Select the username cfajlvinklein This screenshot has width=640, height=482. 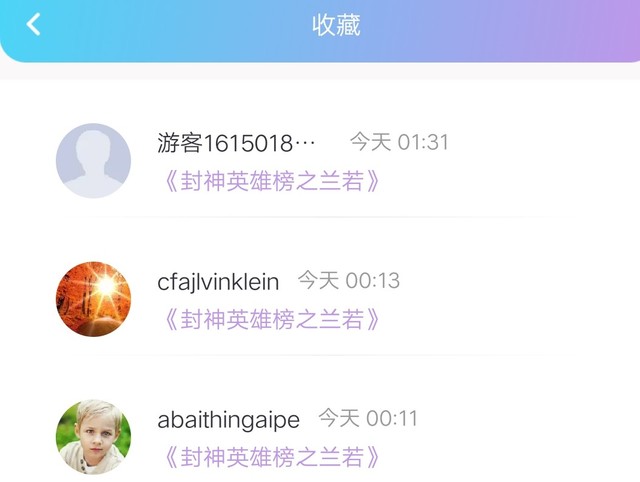[x=218, y=282]
